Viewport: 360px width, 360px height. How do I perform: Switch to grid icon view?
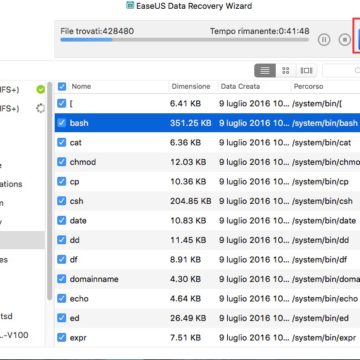(286, 70)
